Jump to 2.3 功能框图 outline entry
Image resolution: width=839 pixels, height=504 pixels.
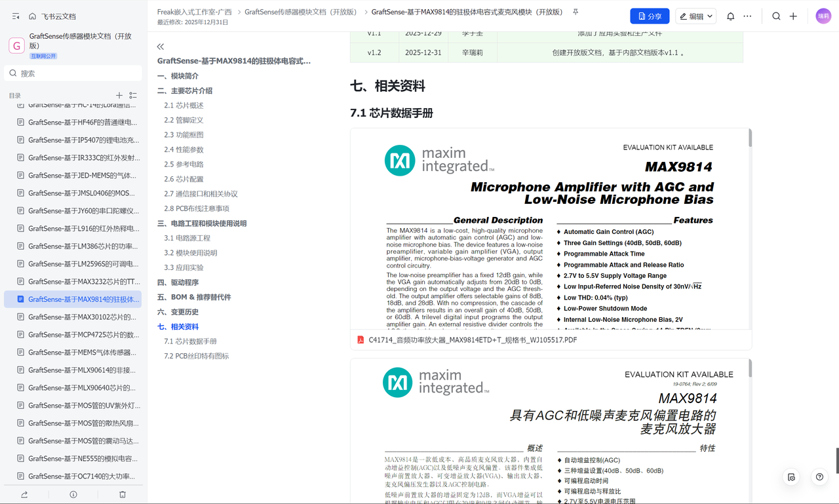coord(184,135)
